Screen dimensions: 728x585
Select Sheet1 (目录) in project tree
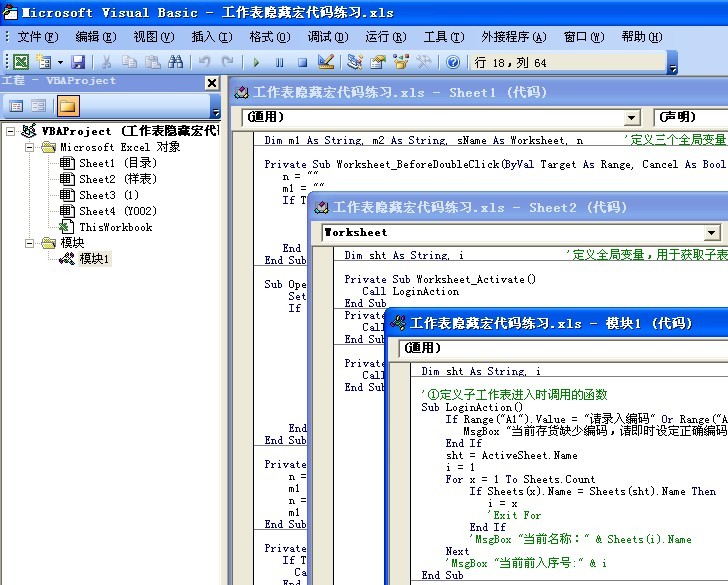pyautogui.click(x=118, y=163)
